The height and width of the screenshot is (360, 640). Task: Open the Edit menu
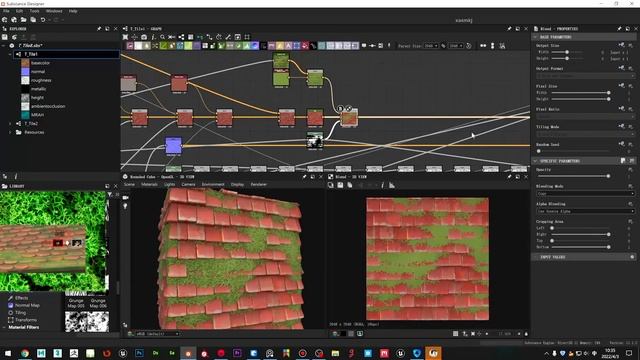(19, 11)
